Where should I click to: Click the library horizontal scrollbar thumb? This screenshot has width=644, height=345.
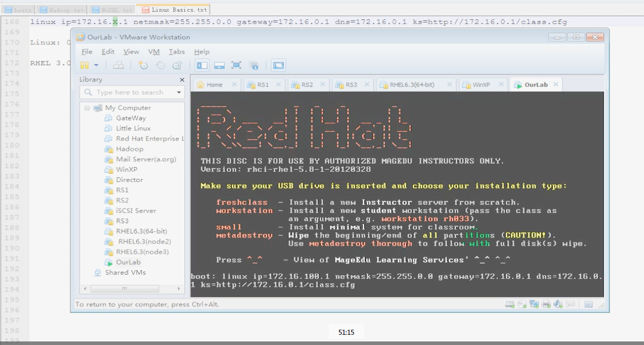point(124,288)
